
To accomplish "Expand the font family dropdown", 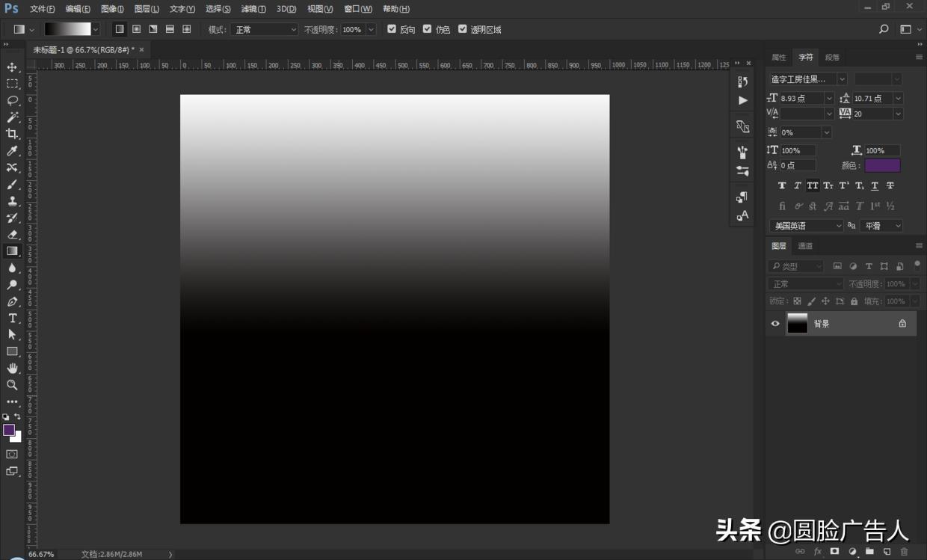I will 842,79.
